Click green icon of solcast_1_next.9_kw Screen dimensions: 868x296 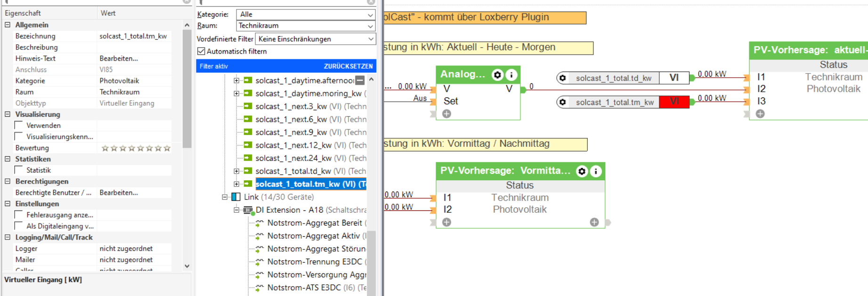pos(248,132)
